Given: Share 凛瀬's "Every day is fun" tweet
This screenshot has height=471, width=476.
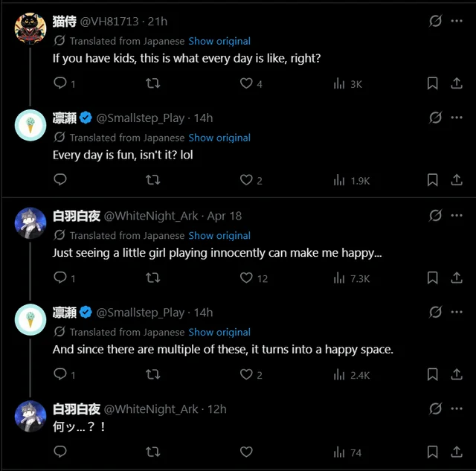Looking at the screenshot, I should 456,180.
